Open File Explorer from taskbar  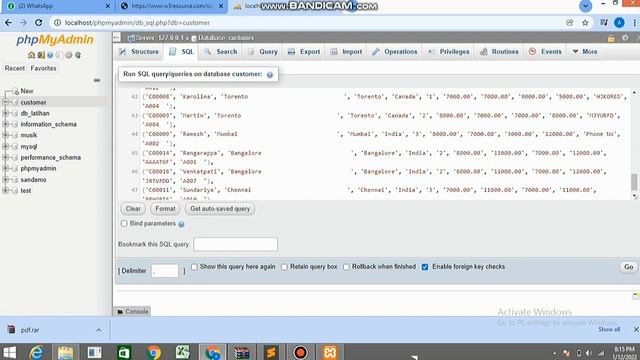pyautogui.click(x=65, y=352)
